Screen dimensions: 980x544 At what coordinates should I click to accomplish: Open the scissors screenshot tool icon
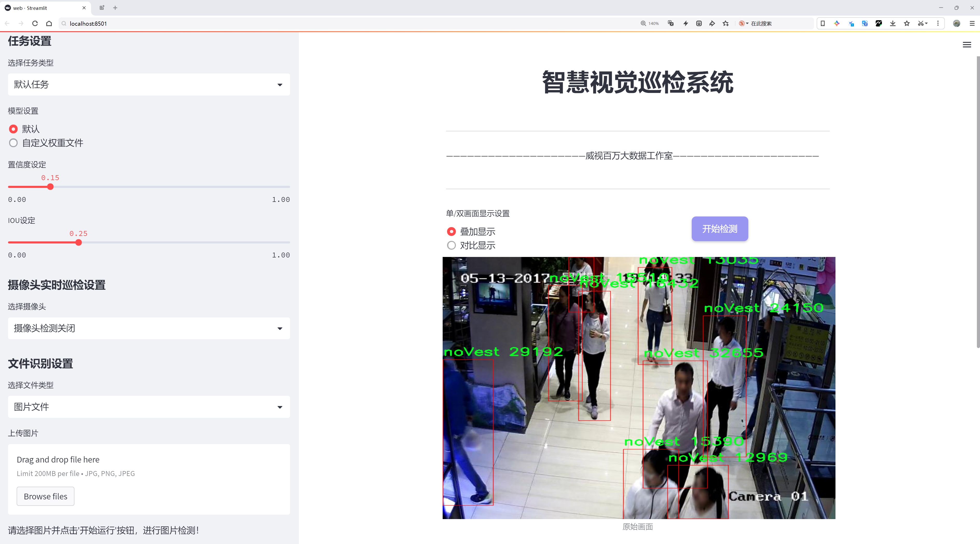pos(920,24)
